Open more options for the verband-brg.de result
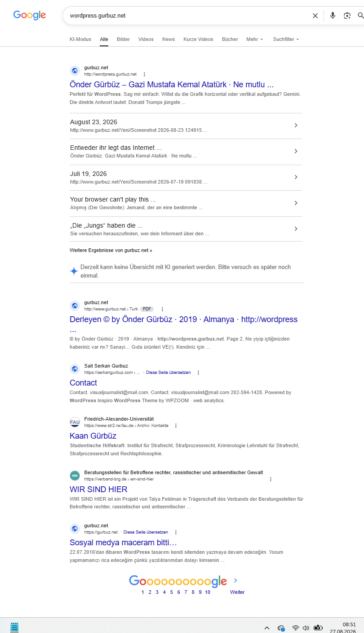This screenshot has height=633, width=364. (x=271, y=479)
